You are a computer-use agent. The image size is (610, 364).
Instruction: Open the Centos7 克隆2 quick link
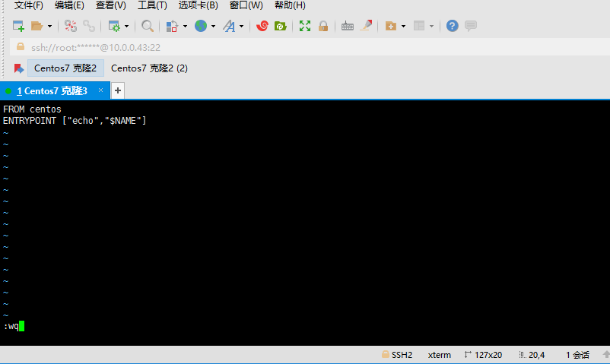(x=65, y=68)
